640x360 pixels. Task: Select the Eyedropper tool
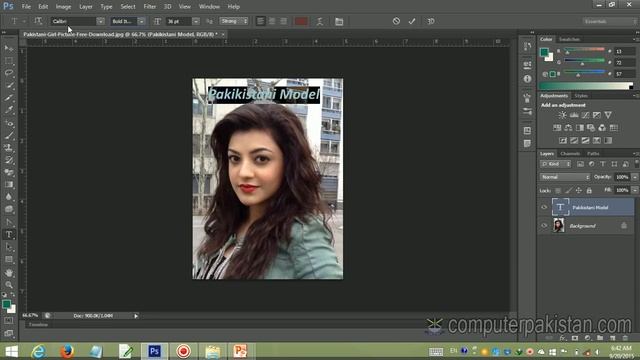point(9,110)
